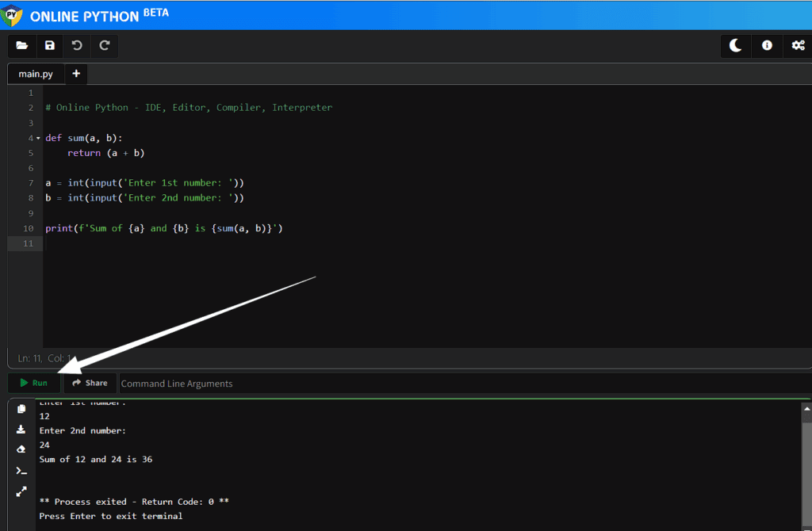This screenshot has height=531, width=812.
Task: Open the info icon in top right
Action: (x=767, y=46)
